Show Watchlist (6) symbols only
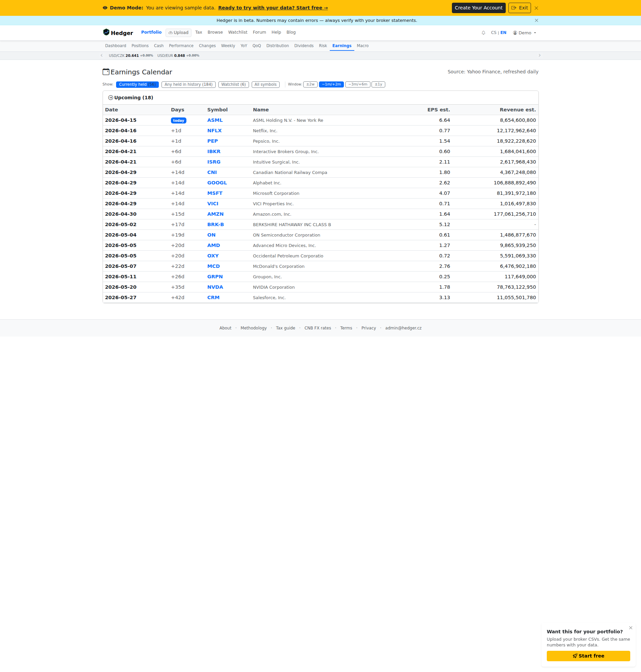641x672 pixels. click(234, 84)
